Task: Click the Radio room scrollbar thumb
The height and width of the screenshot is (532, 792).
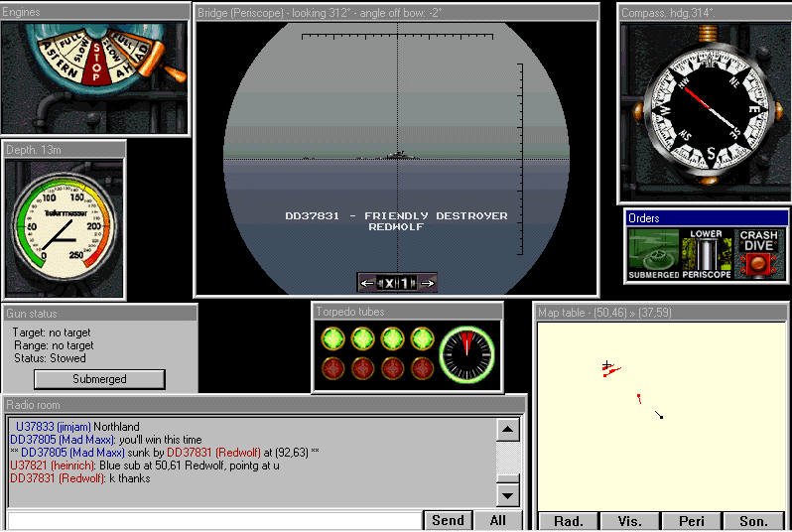Action: coord(507,478)
